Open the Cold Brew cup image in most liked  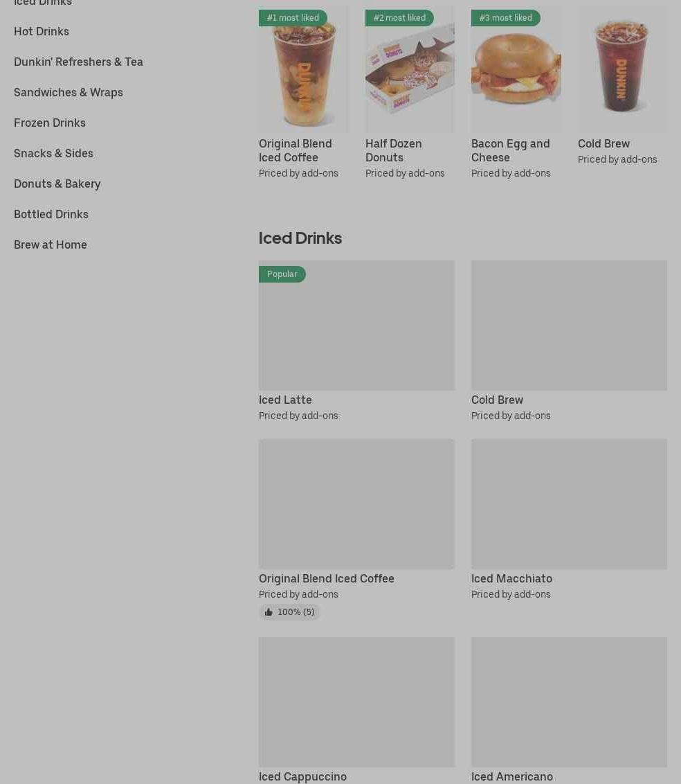click(623, 69)
